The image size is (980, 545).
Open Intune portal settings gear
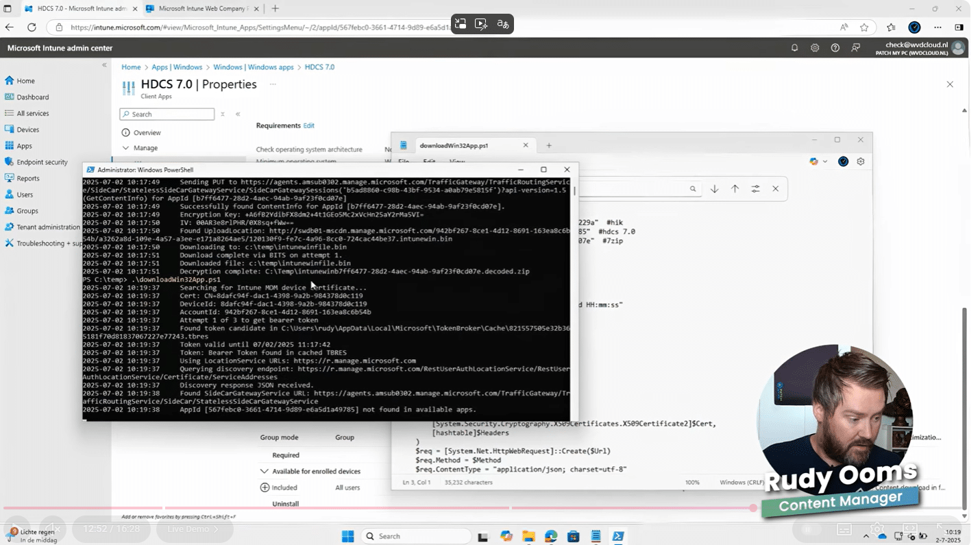(815, 48)
